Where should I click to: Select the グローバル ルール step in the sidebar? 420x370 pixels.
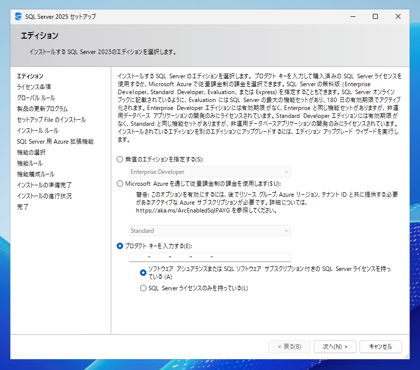(36, 98)
